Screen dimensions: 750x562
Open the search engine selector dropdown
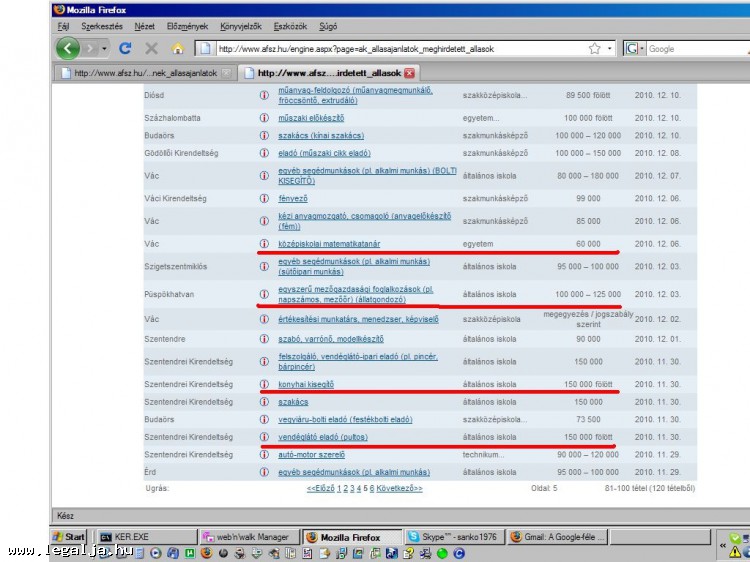tap(634, 48)
